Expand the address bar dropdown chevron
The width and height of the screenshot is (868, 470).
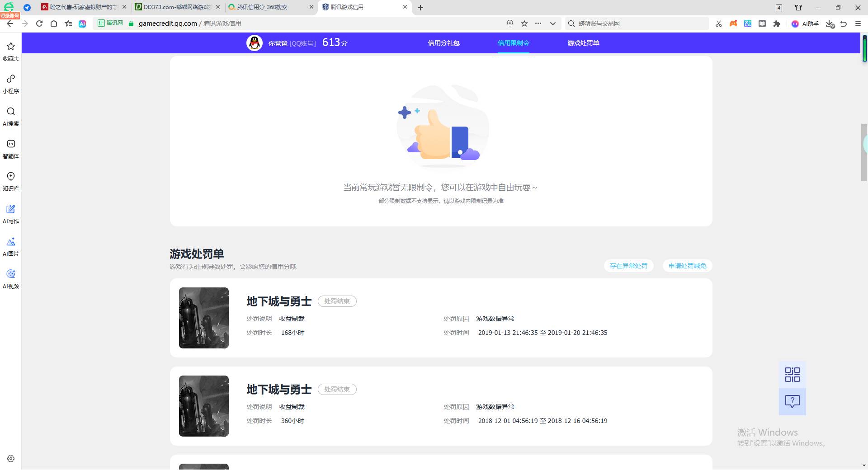coord(552,23)
